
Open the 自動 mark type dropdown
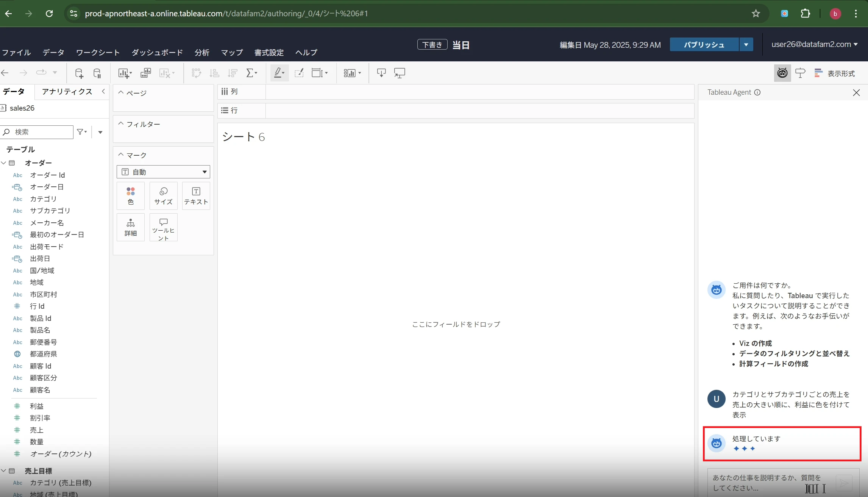point(163,172)
